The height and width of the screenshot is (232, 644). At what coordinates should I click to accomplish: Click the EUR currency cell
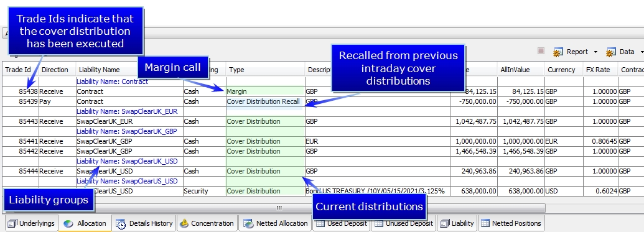pyautogui.click(x=564, y=141)
